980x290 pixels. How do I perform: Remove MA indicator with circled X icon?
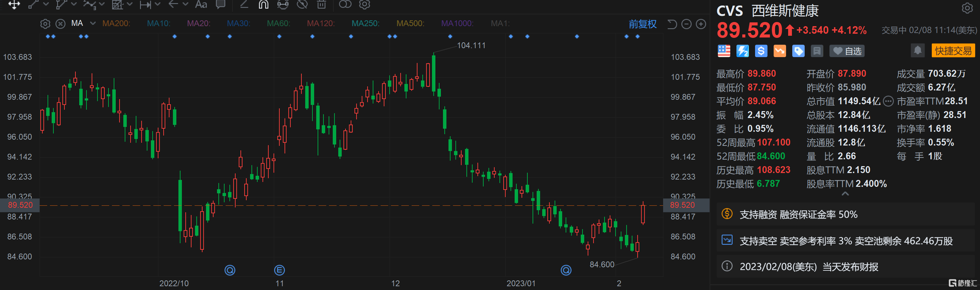click(61, 24)
